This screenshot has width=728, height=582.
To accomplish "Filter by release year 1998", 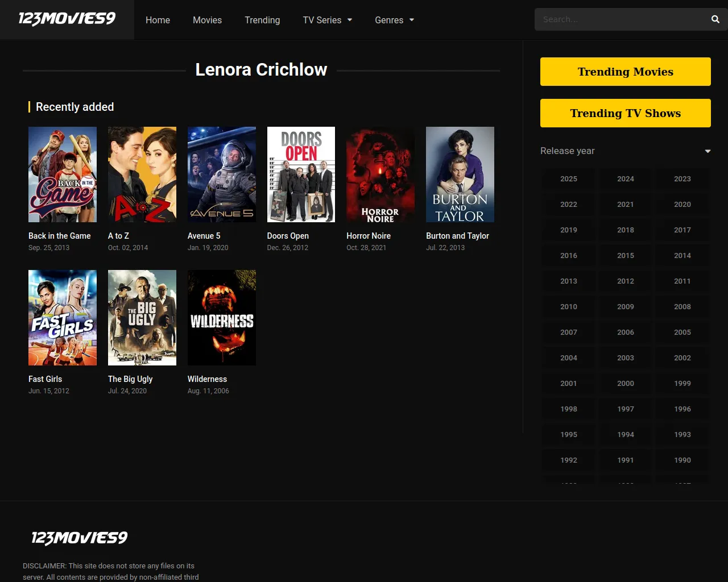I will (569, 409).
